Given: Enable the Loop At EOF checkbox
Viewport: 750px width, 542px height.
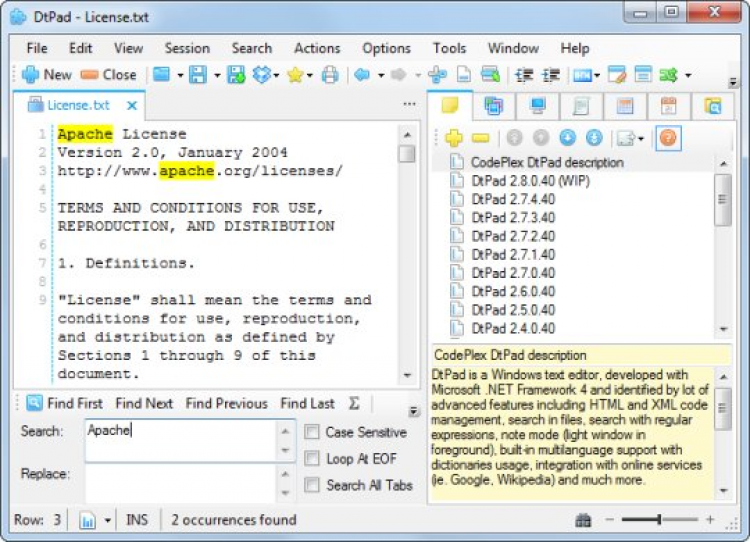Looking at the screenshot, I should [x=312, y=458].
